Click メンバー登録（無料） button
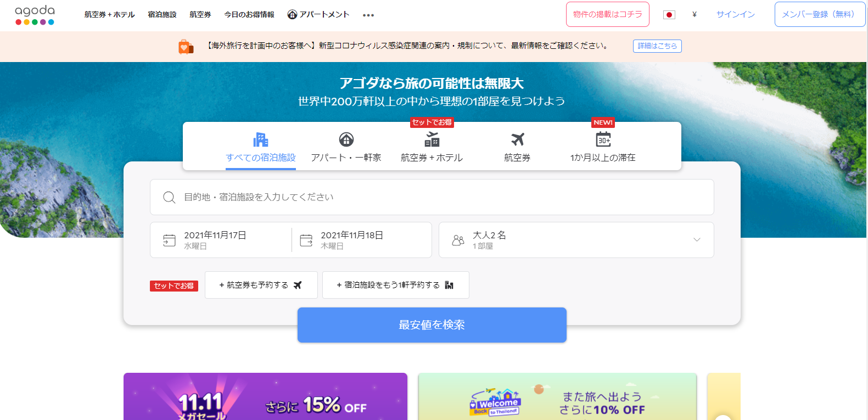The width and height of the screenshot is (868, 420). 820,14
